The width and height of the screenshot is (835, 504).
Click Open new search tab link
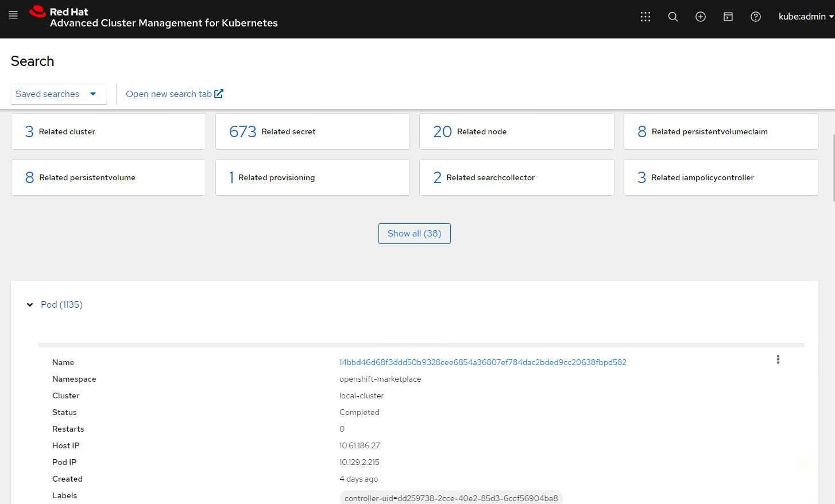(174, 94)
